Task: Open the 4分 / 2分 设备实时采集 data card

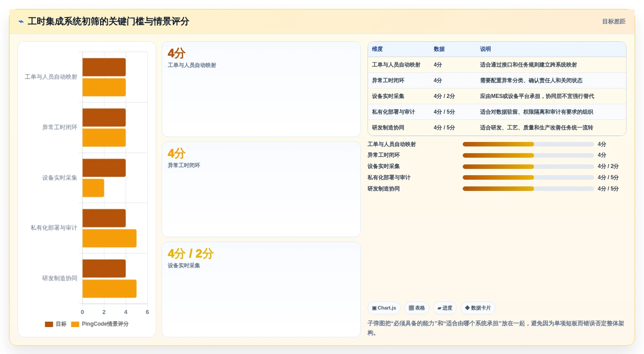Action: [261, 290]
